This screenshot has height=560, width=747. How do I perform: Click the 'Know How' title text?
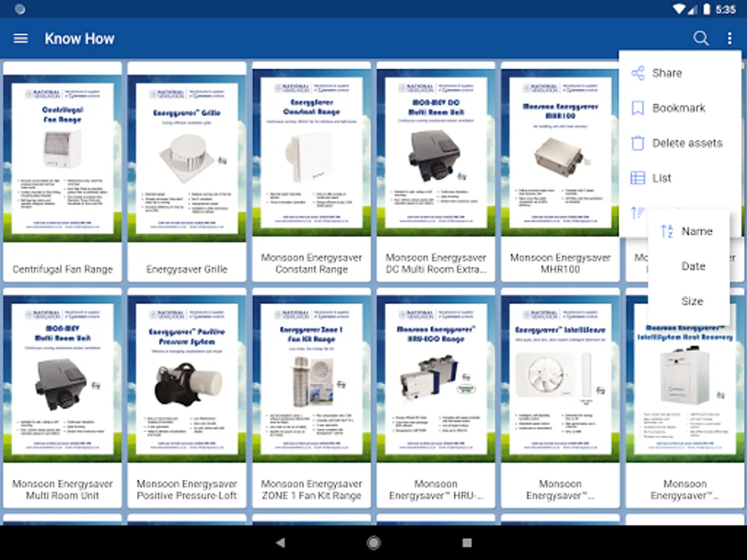coord(79,39)
